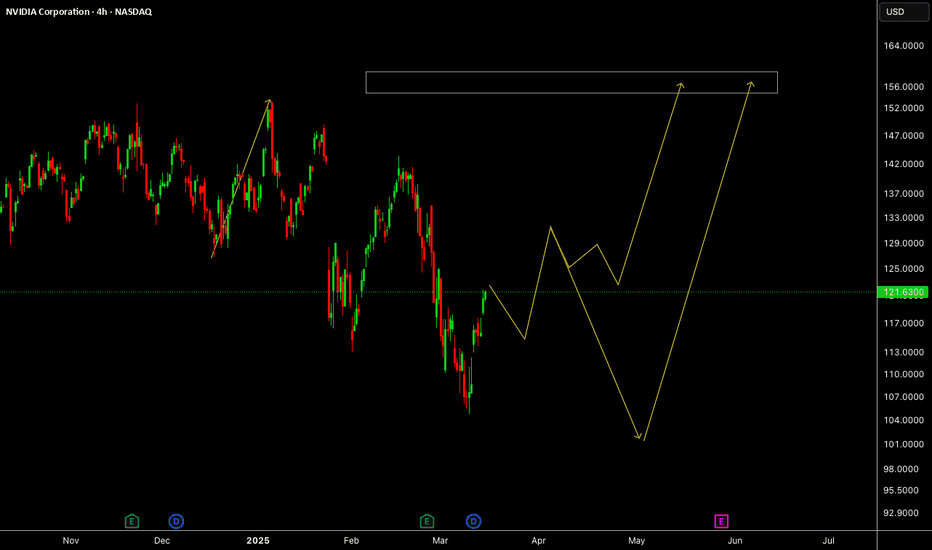Click the 98.0000 price axis label
The image size is (932, 550).
point(901,469)
